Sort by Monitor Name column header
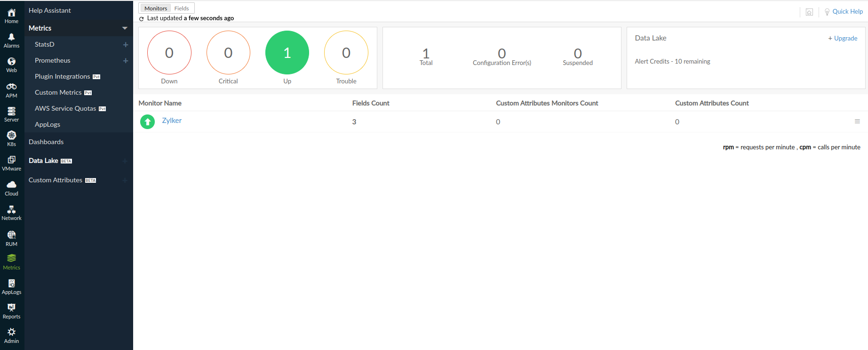 (160, 103)
